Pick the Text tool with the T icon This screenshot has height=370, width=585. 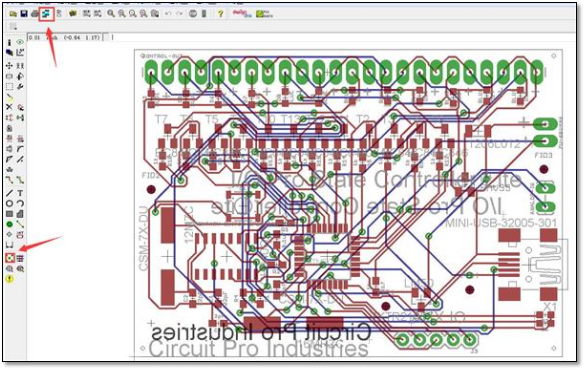pos(20,193)
